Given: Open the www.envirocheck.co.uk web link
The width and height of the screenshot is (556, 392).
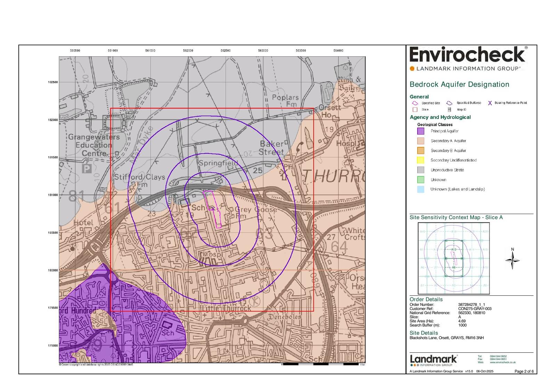Looking at the screenshot, I should coord(502,362).
